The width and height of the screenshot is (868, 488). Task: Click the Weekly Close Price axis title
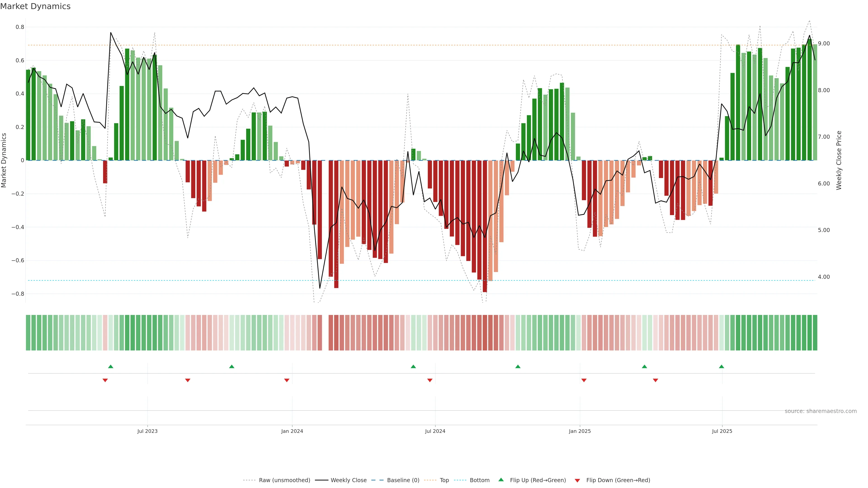pyautogui.click(x=839, y=160)
